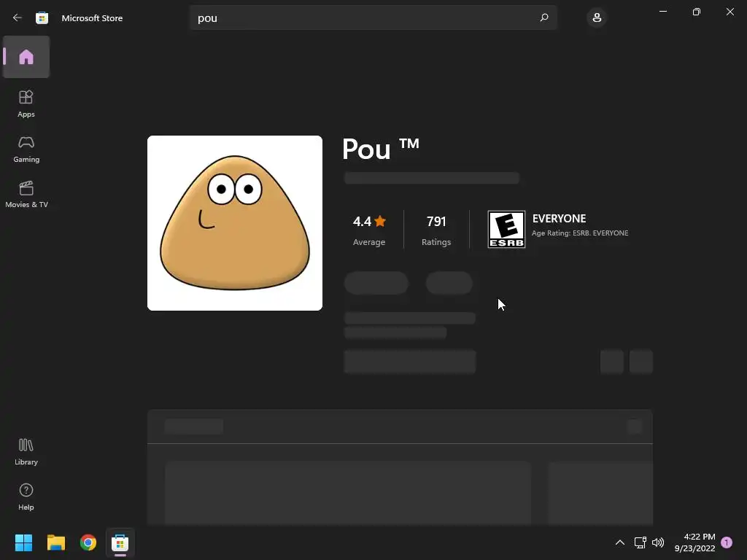
Task: Click the ESRB Everyone rating badge
Action: (x=506, y=229)
